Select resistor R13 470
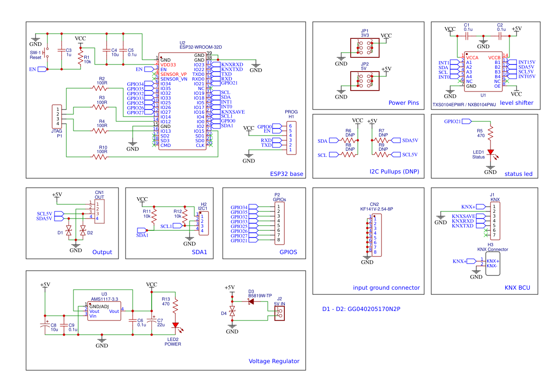The width and height of the screenshot is (554, 392). click(175, 306)
